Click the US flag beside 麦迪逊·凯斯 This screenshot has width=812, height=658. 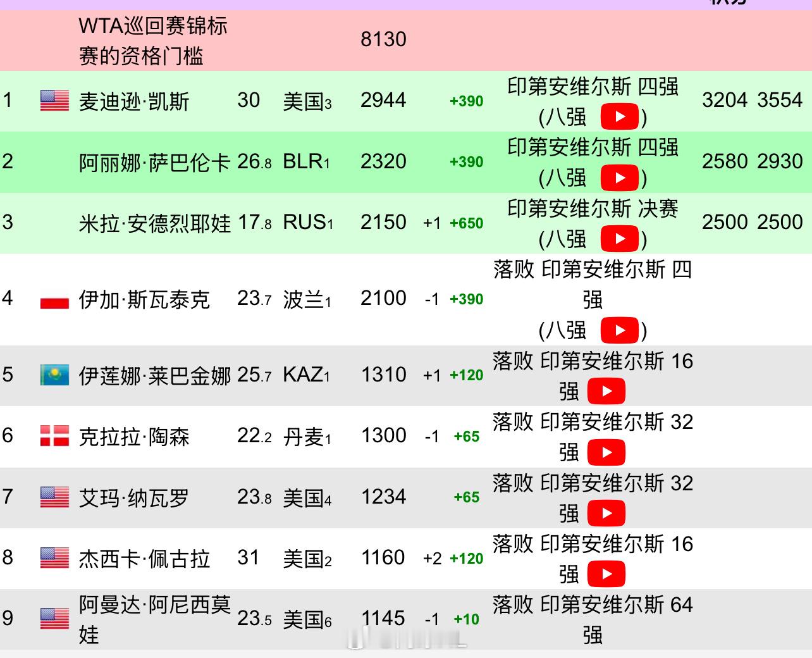(54, 101)
